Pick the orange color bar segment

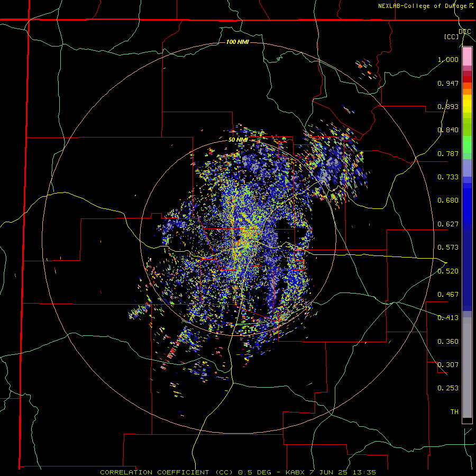pos(467,91)
